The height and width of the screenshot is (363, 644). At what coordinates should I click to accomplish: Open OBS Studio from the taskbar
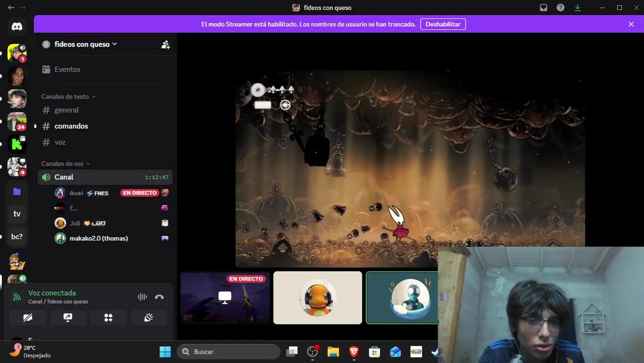pyautogui.click(x=312, y=352)
